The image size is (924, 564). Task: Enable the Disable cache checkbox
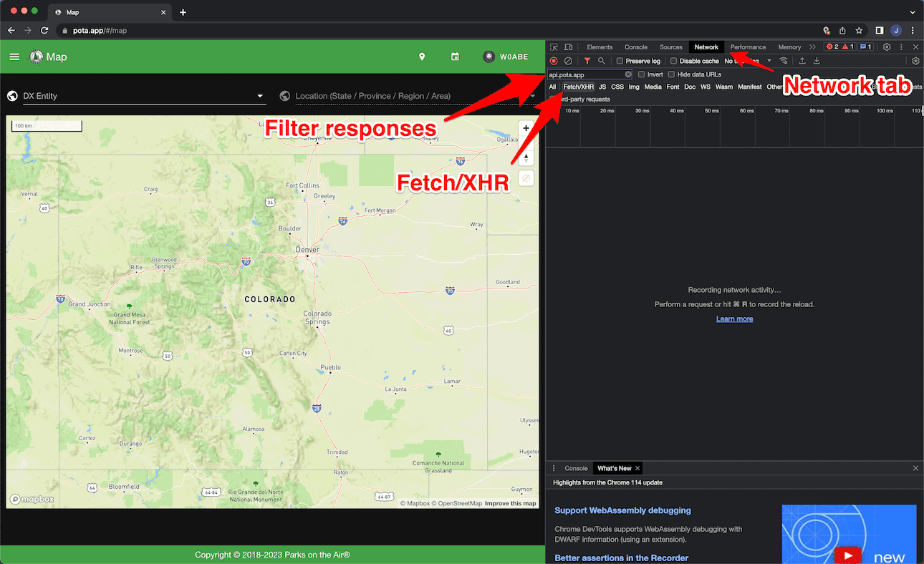[x=673, y=61]
